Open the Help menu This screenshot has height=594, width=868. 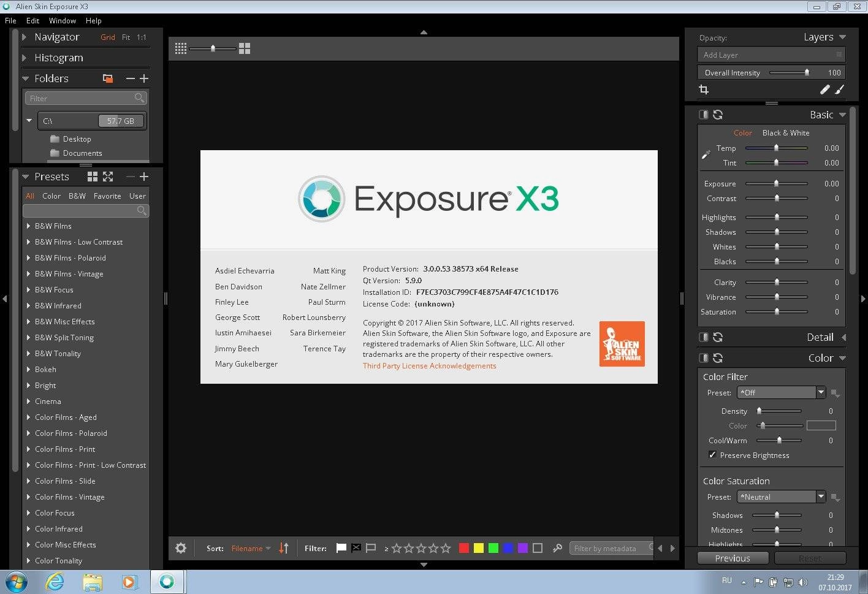click(x=93, y=20)
